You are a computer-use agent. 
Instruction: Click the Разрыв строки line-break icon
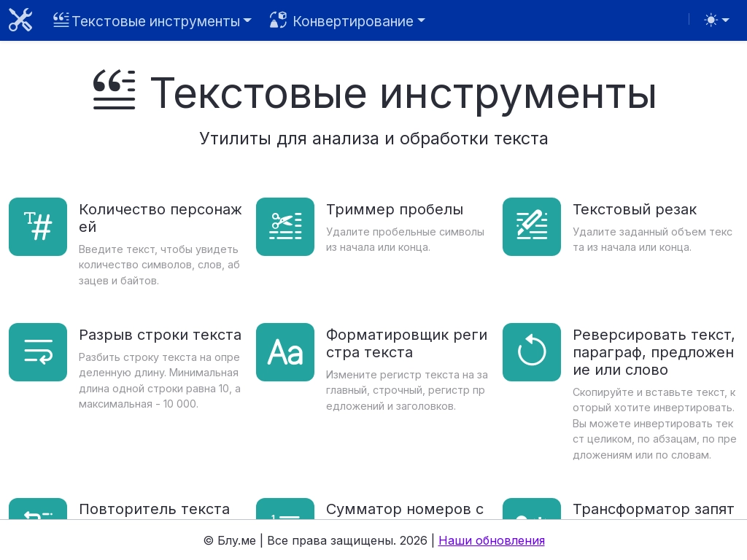click(38, 352)
